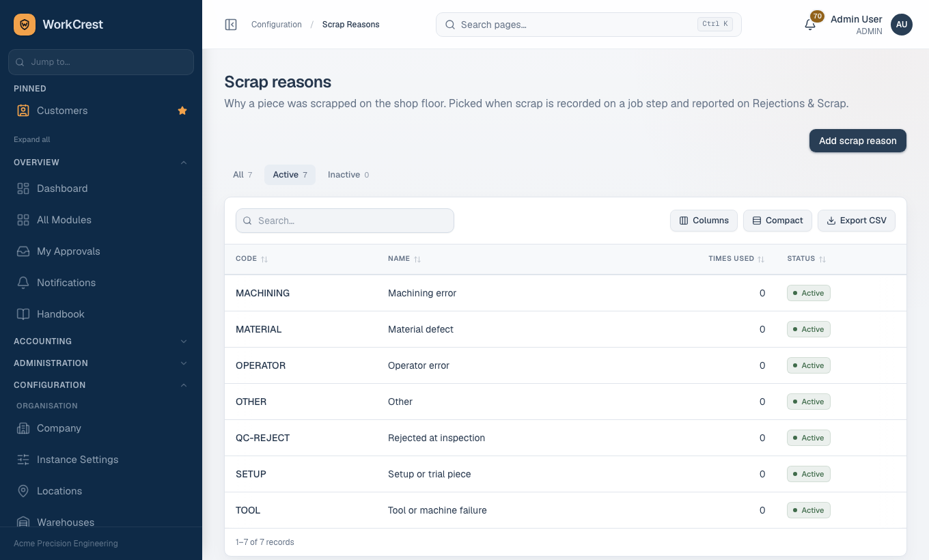Go to Configuration breadcrumb link
Image resolution: width=929 pixels, height=560 pixels.
[277, 25]
